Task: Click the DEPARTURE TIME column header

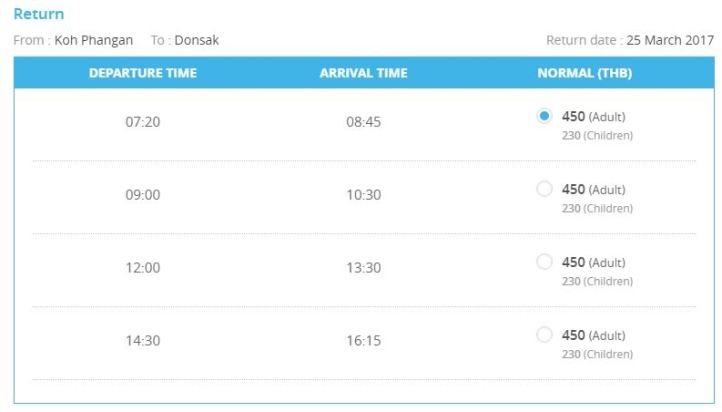Action: (x=143, y=73)
